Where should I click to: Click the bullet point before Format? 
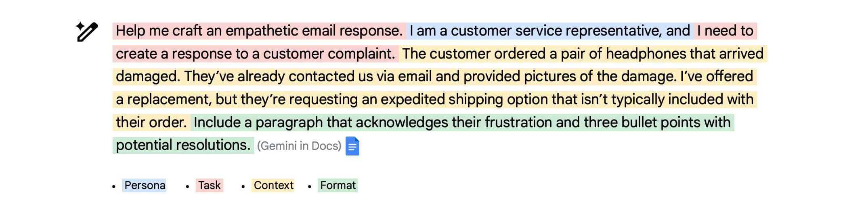(x=310, y=187)
